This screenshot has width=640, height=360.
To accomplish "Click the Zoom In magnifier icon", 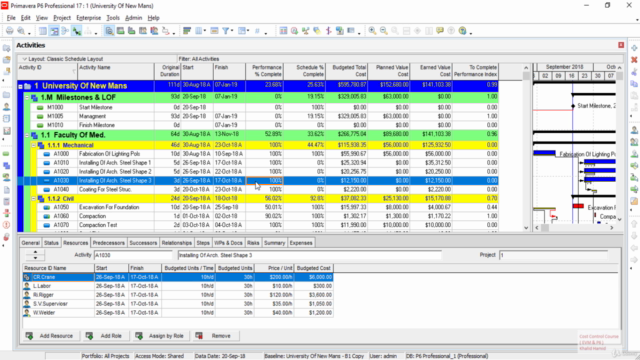I will tap(372, 31).
